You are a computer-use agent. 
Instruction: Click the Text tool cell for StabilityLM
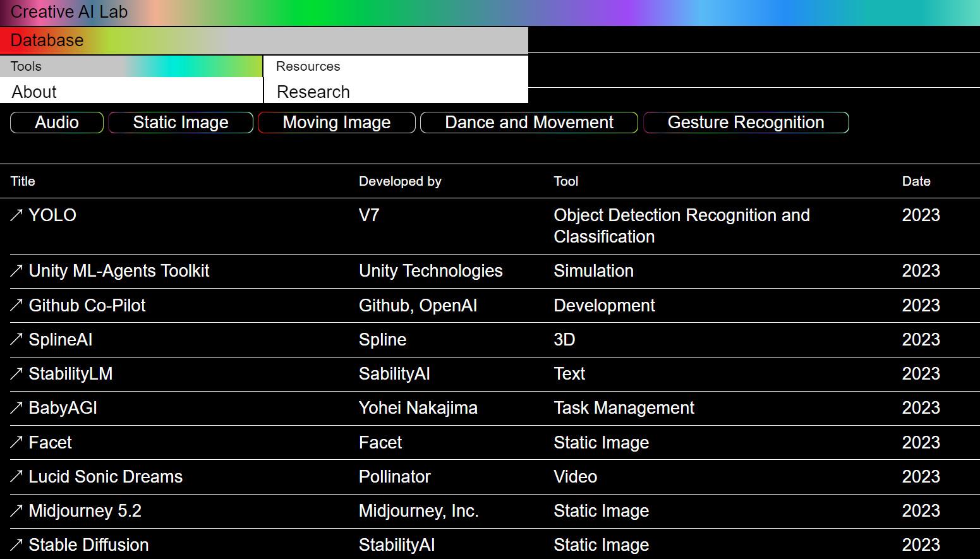tap(569, 374)
